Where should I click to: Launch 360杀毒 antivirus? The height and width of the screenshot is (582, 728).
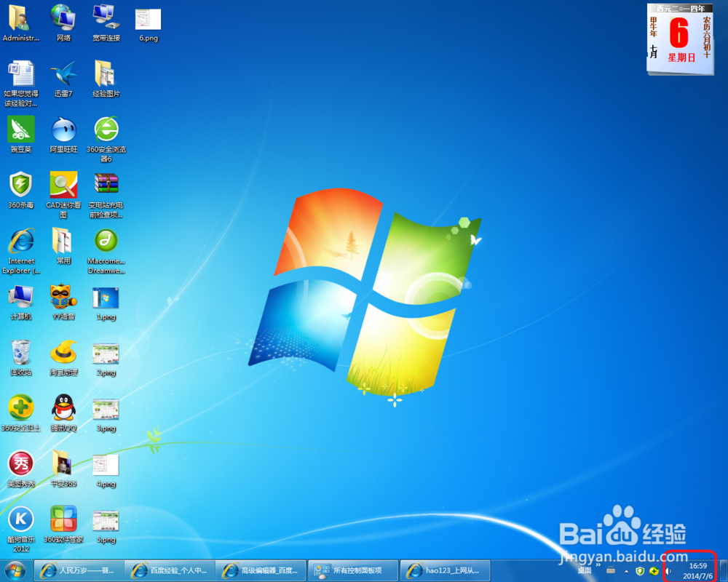(21, 191)
